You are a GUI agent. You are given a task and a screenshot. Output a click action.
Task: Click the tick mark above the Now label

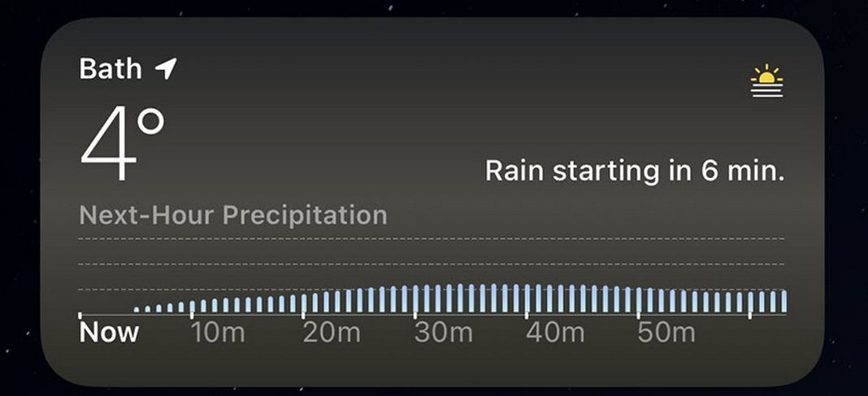(80, 315)
